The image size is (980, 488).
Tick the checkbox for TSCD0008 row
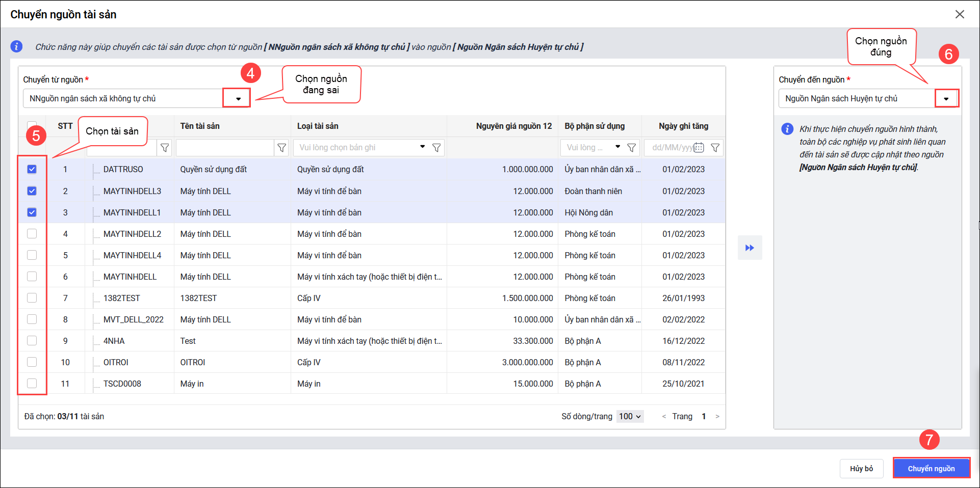32,384
